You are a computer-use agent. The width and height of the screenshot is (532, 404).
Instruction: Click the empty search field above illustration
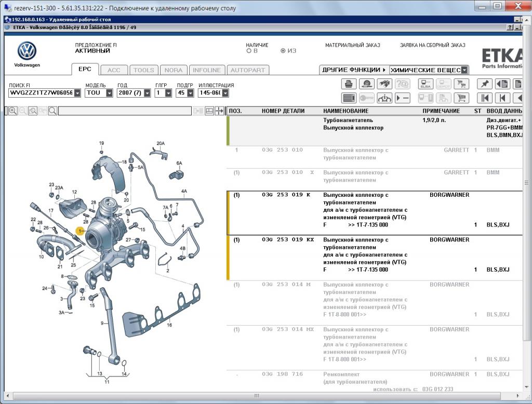[125, 111]
